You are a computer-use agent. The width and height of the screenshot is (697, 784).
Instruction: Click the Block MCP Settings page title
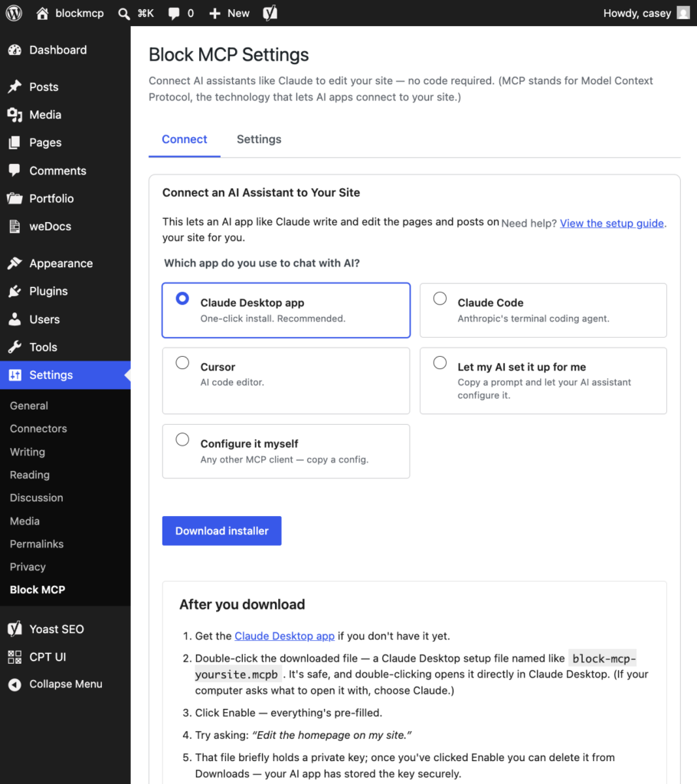point(229,55)
